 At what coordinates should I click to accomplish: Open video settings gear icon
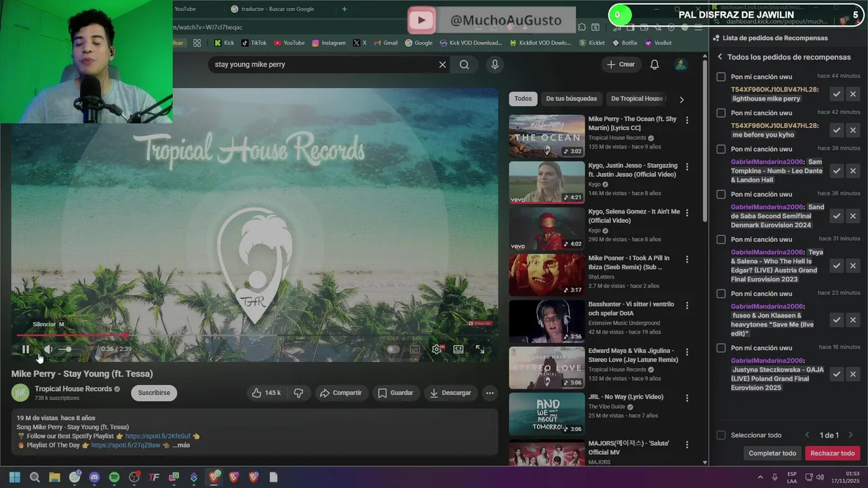pyautogui.click(x=437, y=349)
